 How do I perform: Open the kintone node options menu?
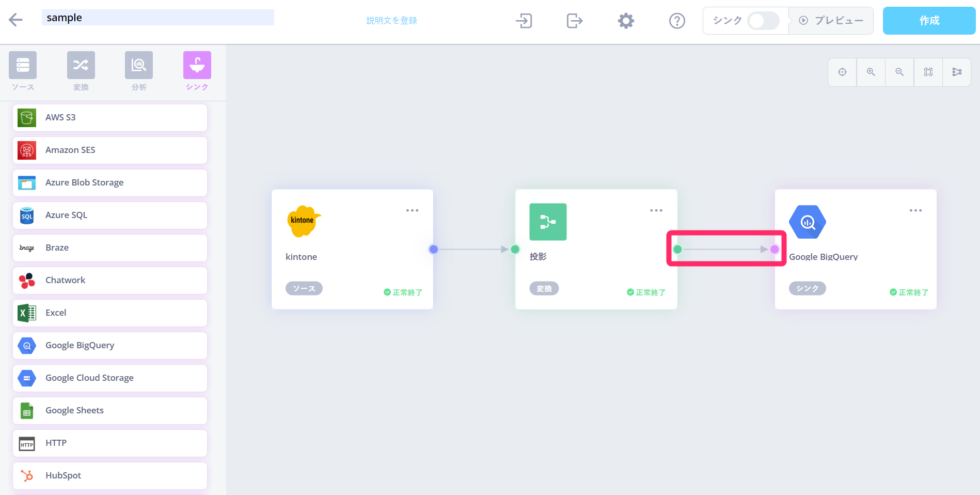click(412, 210)
